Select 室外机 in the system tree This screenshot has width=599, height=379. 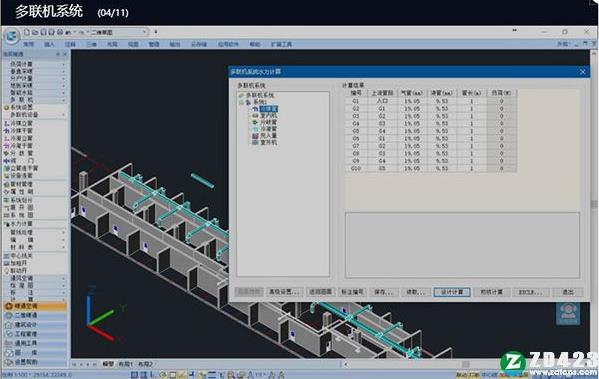(269, 143)
